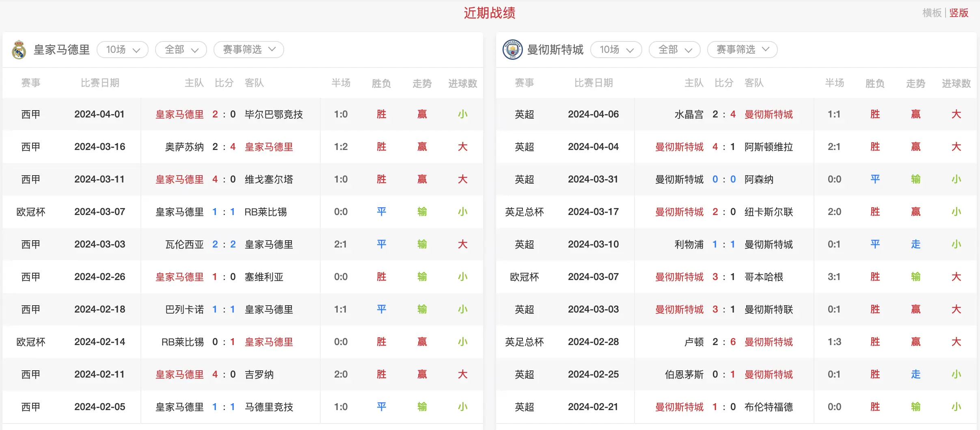
Task: Click 塞维利亚 in the 2024-02-26 match
Action: [x=264, y=277]
